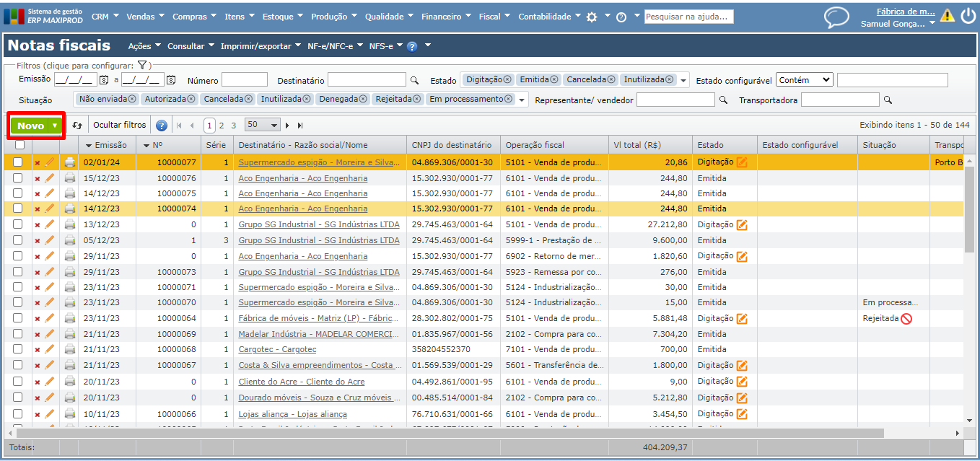Click the green Novo button
The height and width of the screenshot is (461, 980).
pyautogui.click(x=31, y=126)
